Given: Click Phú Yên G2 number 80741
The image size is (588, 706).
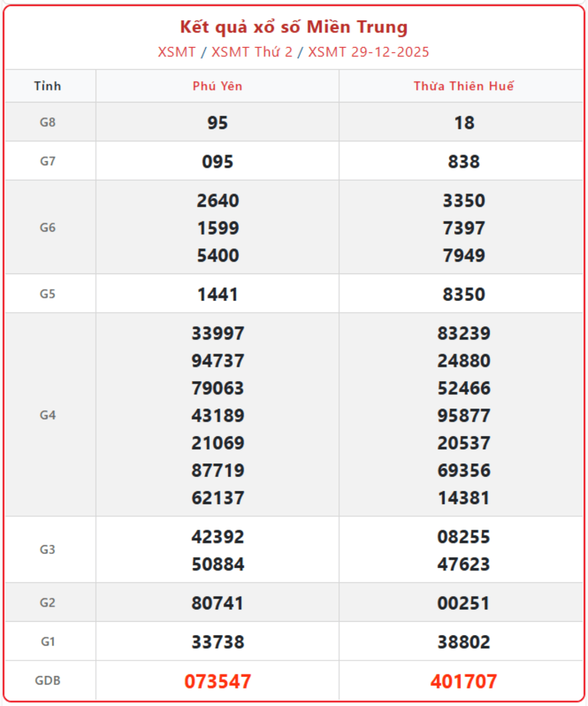Looking at the screenshot, I should (218, 603).
